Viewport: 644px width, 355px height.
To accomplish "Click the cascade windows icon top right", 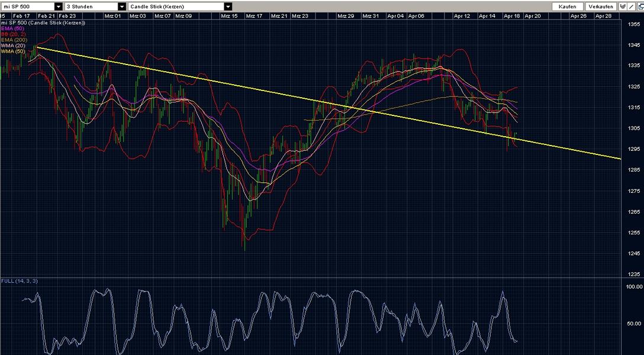I will click(641, 7).
